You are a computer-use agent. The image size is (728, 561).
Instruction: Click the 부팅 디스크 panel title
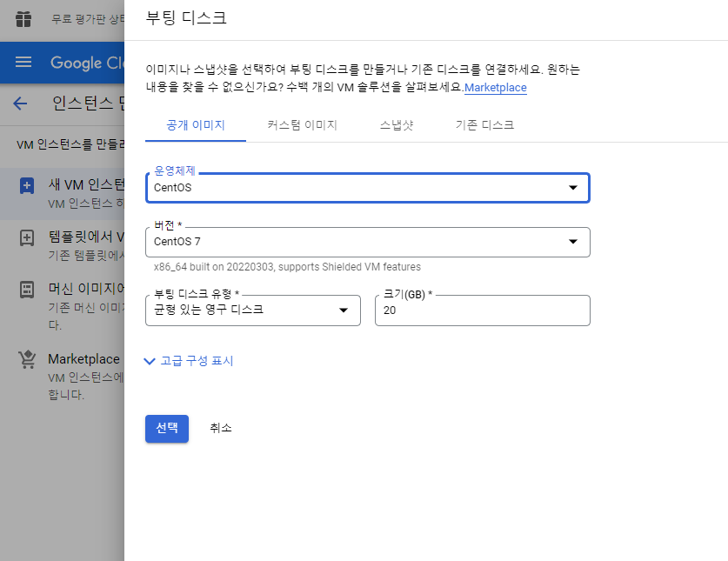[x=186, y=18]
